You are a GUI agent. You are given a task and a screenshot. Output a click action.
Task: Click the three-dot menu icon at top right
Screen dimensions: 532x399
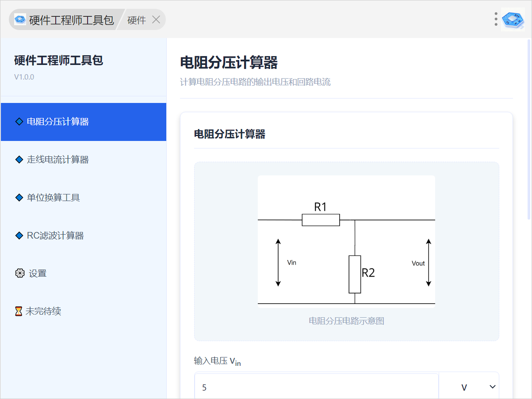tap(496, 19)
